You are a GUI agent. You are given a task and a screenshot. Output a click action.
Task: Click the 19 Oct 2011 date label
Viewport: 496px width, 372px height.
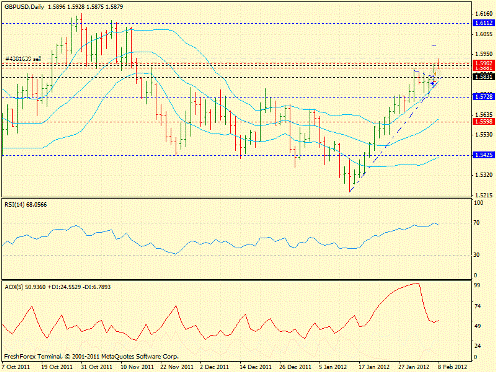click(57, 367)
